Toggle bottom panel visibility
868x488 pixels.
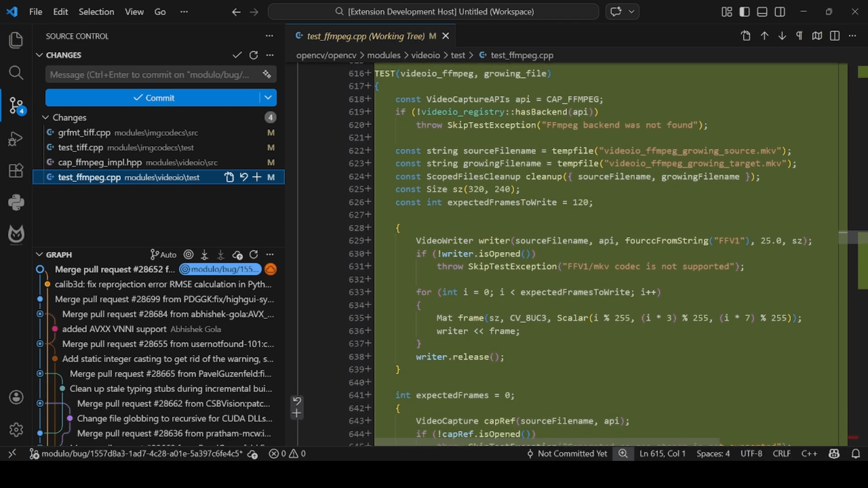pyautogui.click(x=762, y=12)
